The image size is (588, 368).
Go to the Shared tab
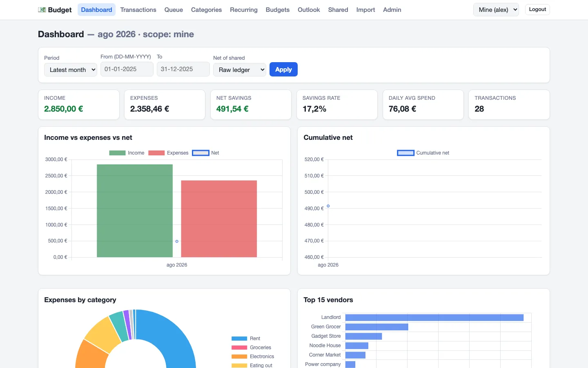pos(338,10)
